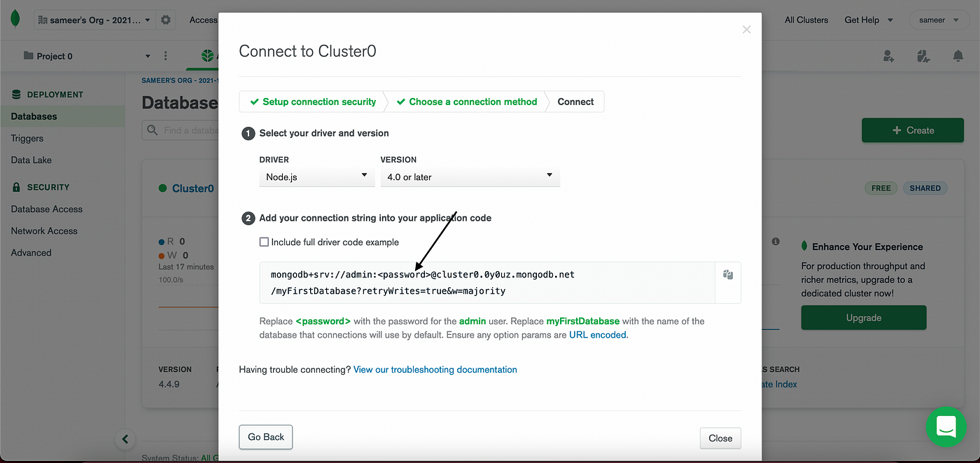Click the organization settings gear icon
Screen dimensions: 980x463
point(166,20)
